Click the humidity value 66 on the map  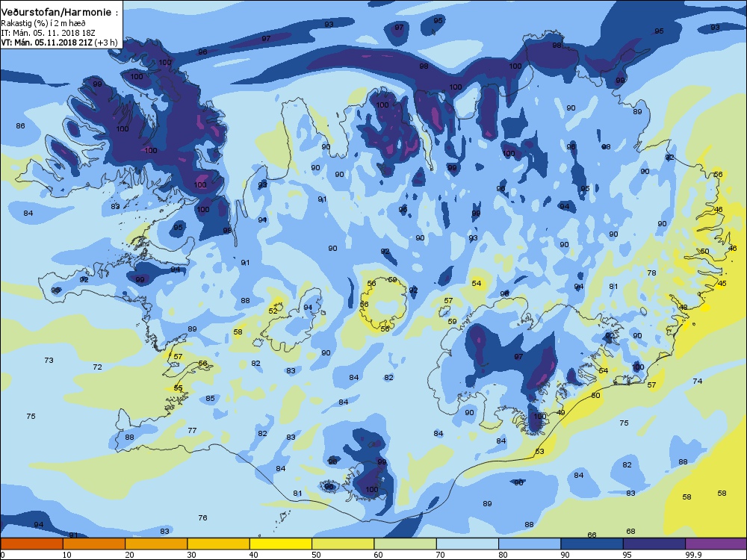592,535
